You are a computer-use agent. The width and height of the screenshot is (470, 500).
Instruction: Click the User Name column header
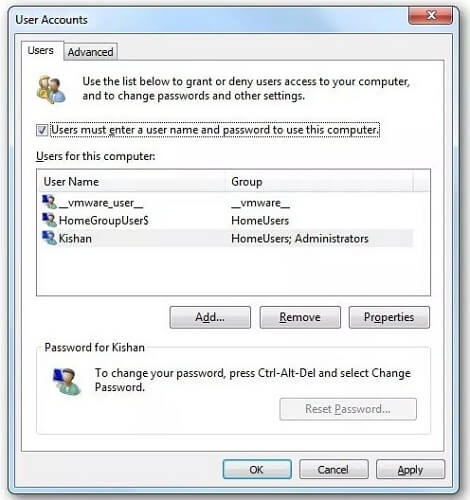(132, 182)
